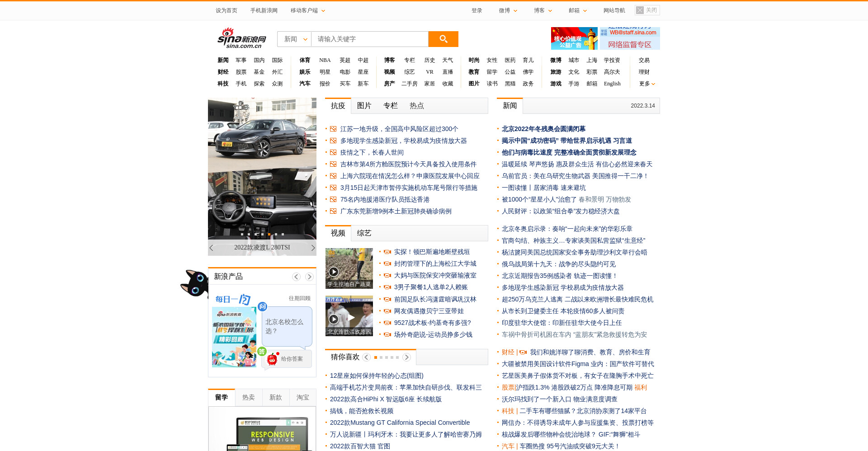Image resolution: width=868 pixels, height=451 pixels.
Task: Open the 新浪国际学校 promo image
Action: (x=234, y=337)
